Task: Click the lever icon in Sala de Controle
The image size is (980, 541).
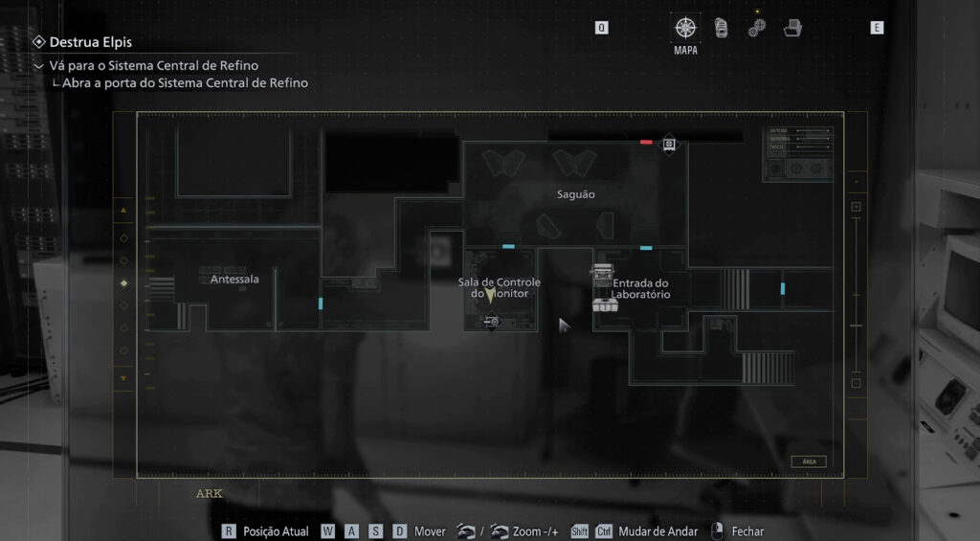Action: coord(491,322)
